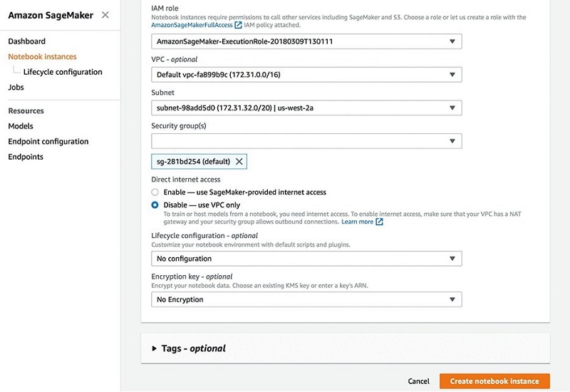The height and width of the screenshot is (392, 570).
Task: Open Endpoint configuration in the sidebar
Action: coord(48,141)
